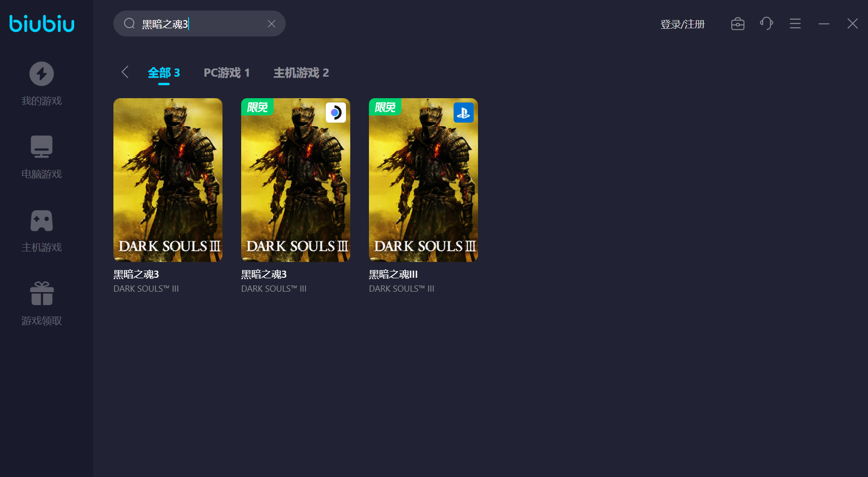The image size is (868, 477).
Task: Open the toolbox icon in header
Action: click(737, 24)
